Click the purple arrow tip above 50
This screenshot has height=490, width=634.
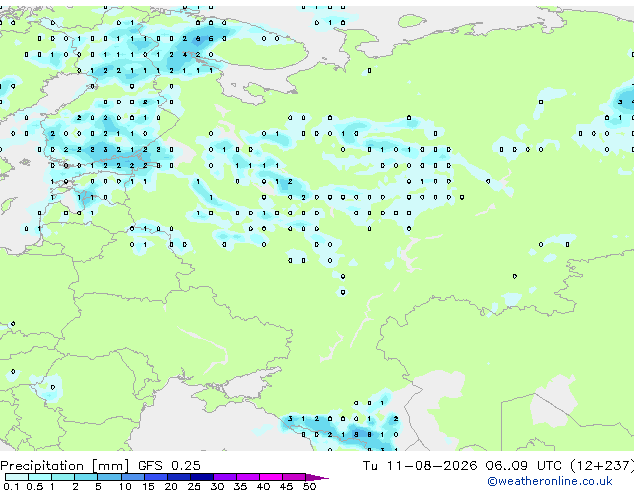pos(317,477)
